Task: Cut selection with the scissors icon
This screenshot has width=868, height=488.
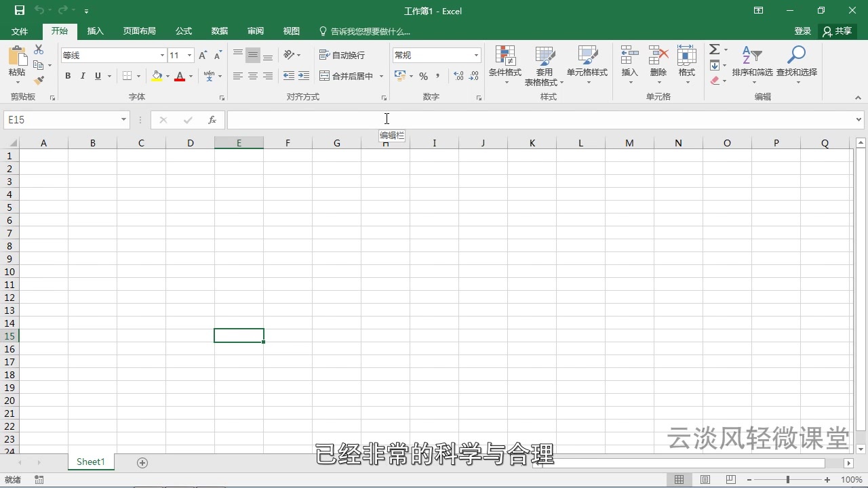Action: pyautogui.click(x=39, y=50)
